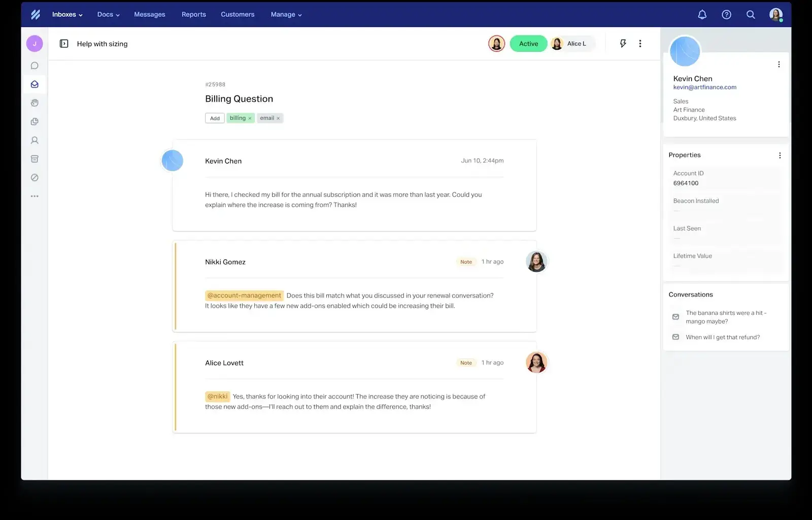Click the Lifetime Value property field
The image size is (812, 520).
coord(726,260)
